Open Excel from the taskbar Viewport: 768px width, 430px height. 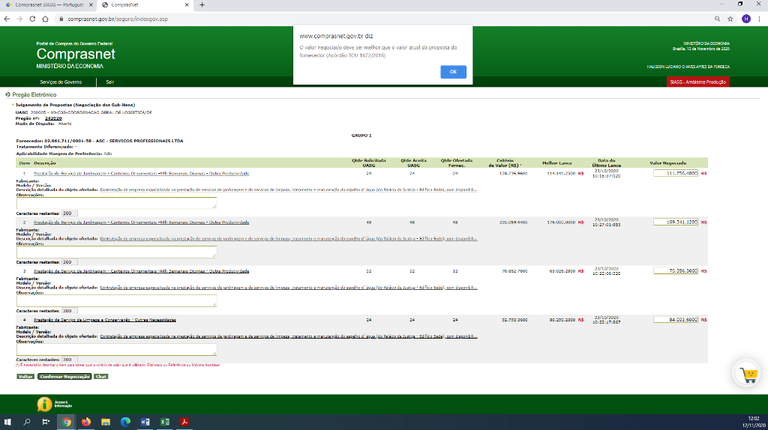click(x=164, y=422)
